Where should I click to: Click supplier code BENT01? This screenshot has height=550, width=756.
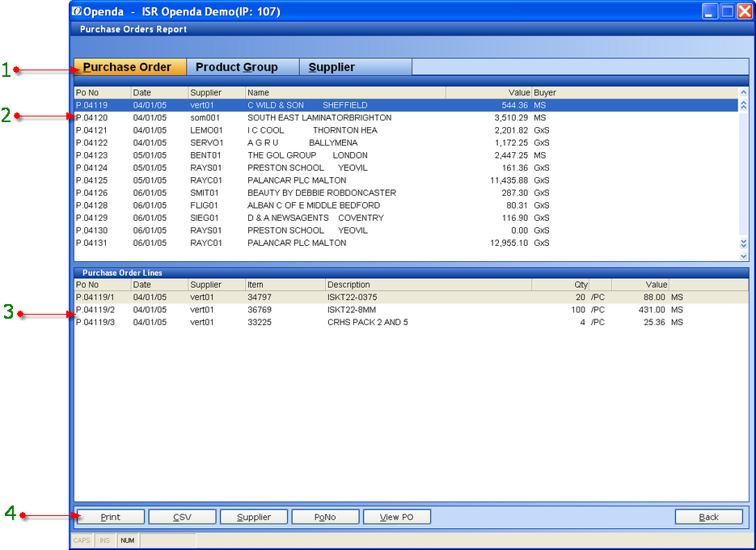pyautogui.click(x=205, y=155)
